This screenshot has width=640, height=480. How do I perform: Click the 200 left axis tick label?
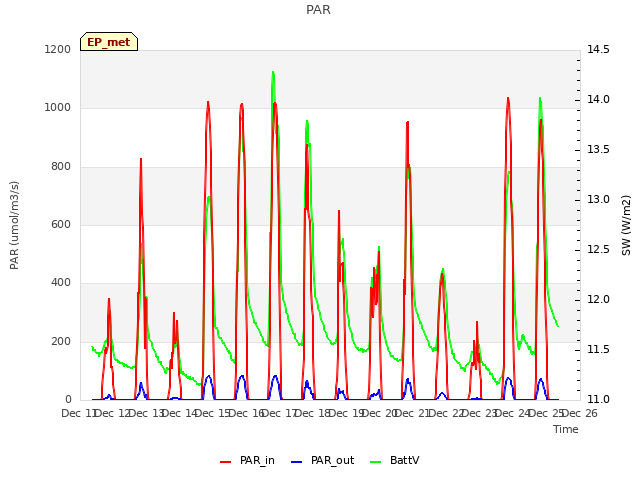(61, 342)
